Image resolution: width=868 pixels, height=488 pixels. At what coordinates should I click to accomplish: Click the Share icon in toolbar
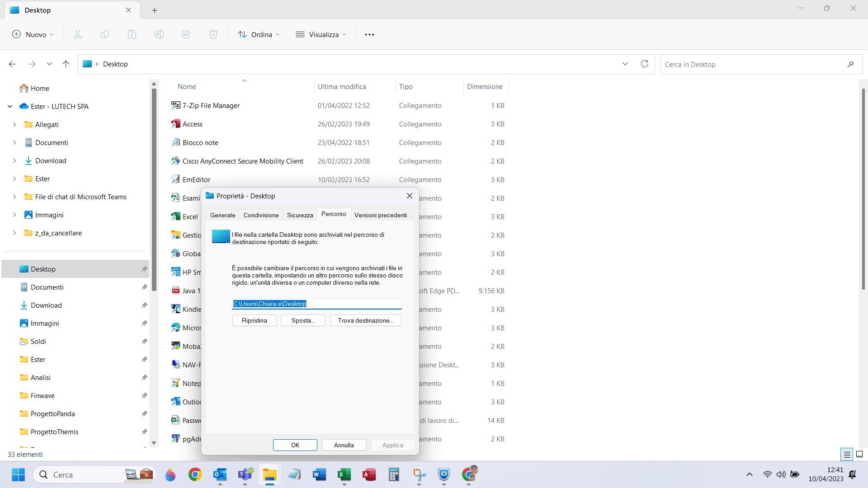pos(186,34)
